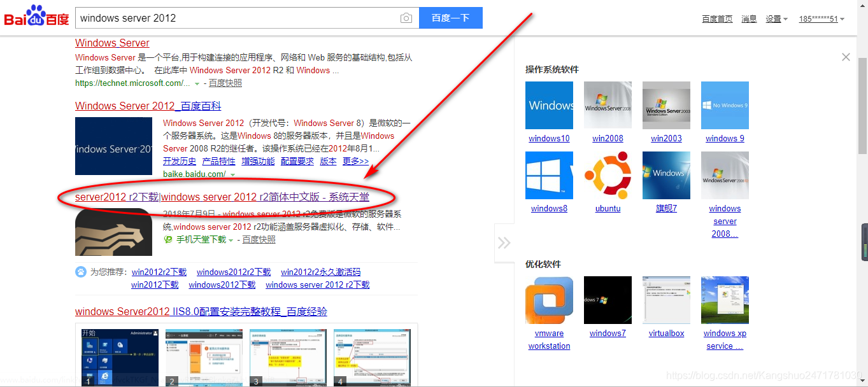Click the 旗舰7 Windows tile image
Screen dimensions: 868x387
coord(666,175)
